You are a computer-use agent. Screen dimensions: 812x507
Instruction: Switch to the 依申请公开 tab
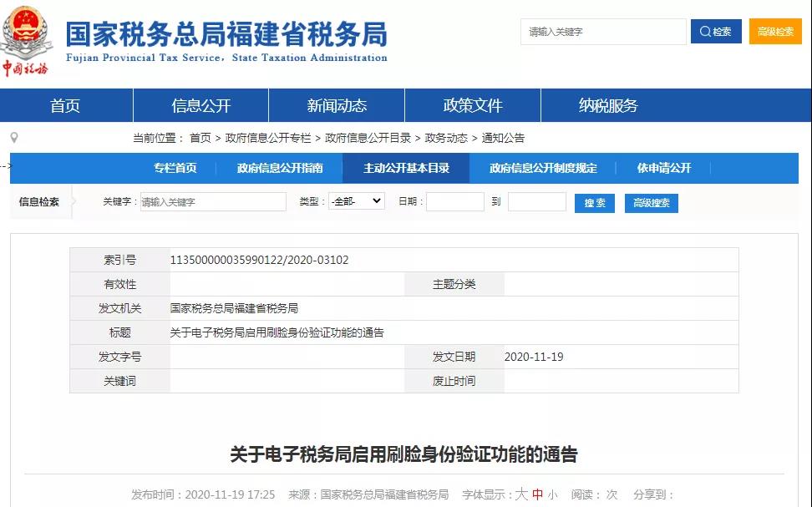pos(664,168)
